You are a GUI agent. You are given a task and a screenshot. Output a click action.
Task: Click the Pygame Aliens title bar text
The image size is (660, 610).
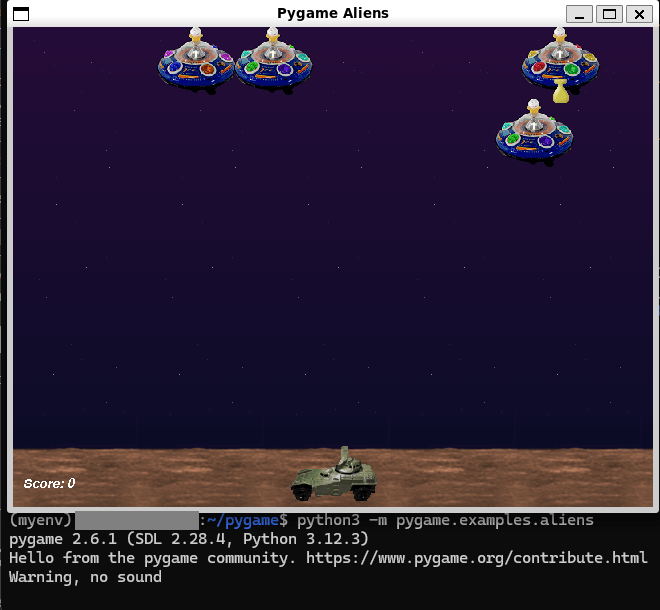333,13
